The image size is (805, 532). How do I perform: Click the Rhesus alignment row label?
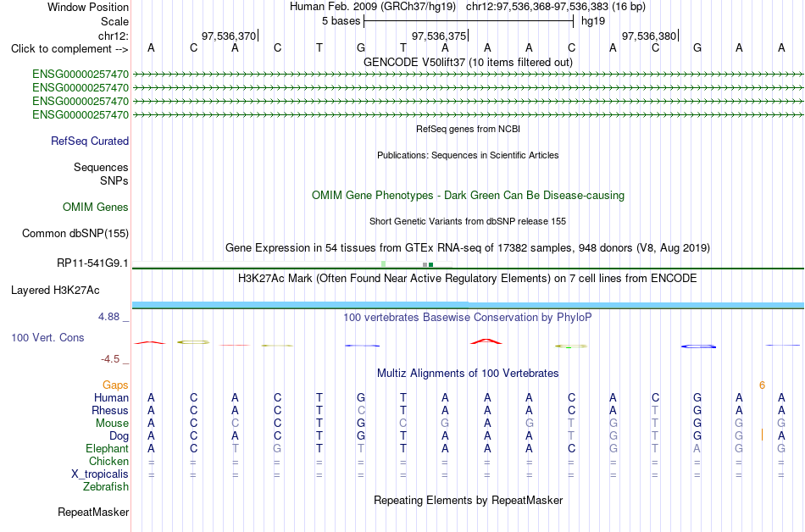[110, 410]
